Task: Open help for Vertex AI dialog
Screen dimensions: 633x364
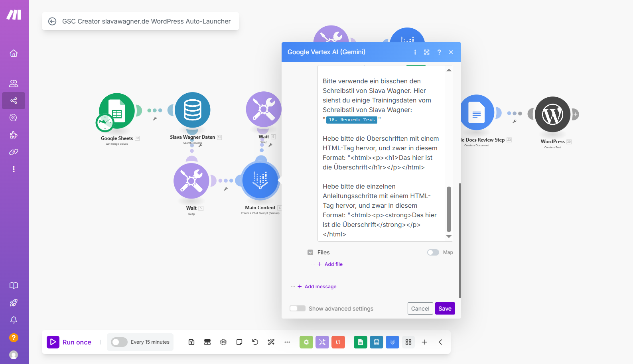Action: click(439, 52)
